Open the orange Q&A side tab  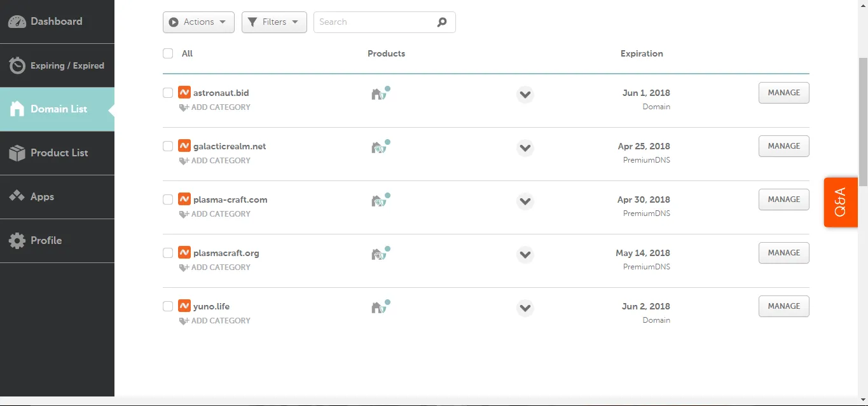[841, 202]
